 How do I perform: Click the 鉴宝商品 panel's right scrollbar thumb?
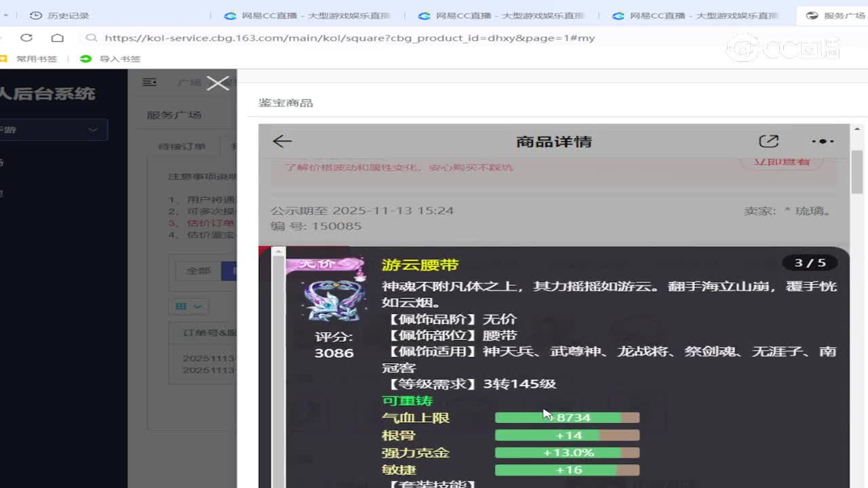[856, 172]
